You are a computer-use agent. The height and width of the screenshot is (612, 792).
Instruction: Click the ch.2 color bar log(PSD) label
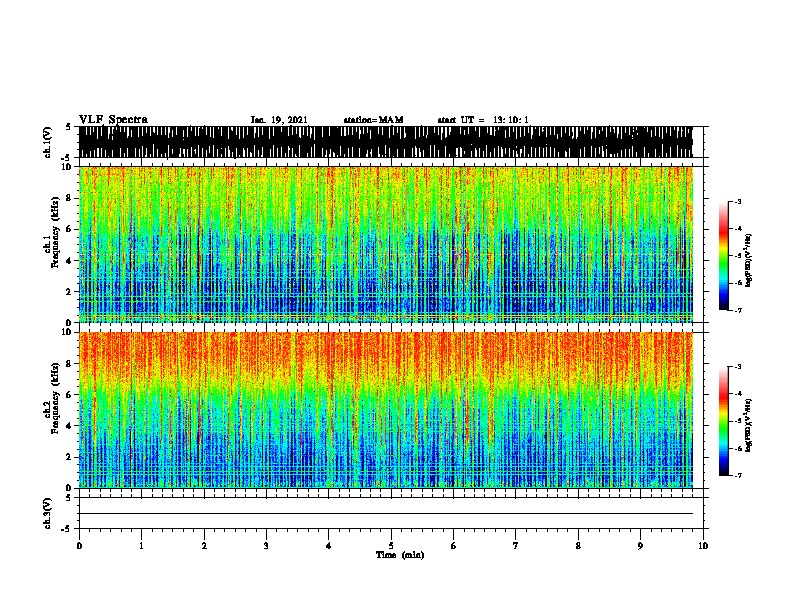click(x=749, y=425)
